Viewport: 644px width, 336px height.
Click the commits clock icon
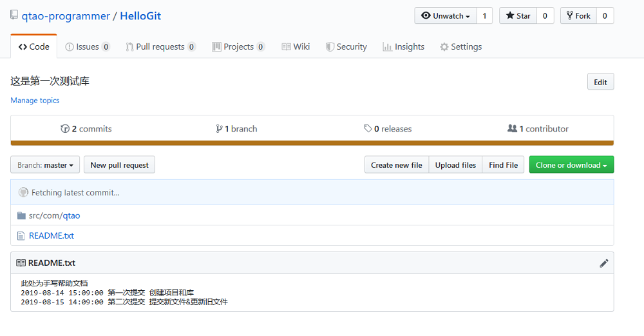pyautogui.click(x=65, y=129)
